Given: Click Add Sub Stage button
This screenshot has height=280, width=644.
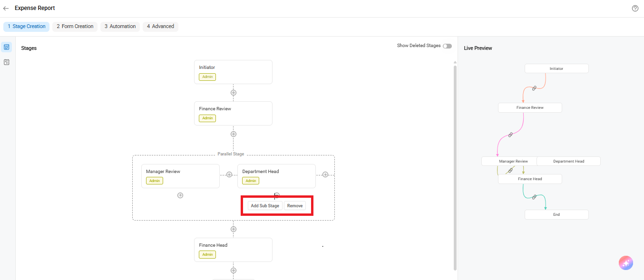Looking at the screenshot, I should pos(265,206).
